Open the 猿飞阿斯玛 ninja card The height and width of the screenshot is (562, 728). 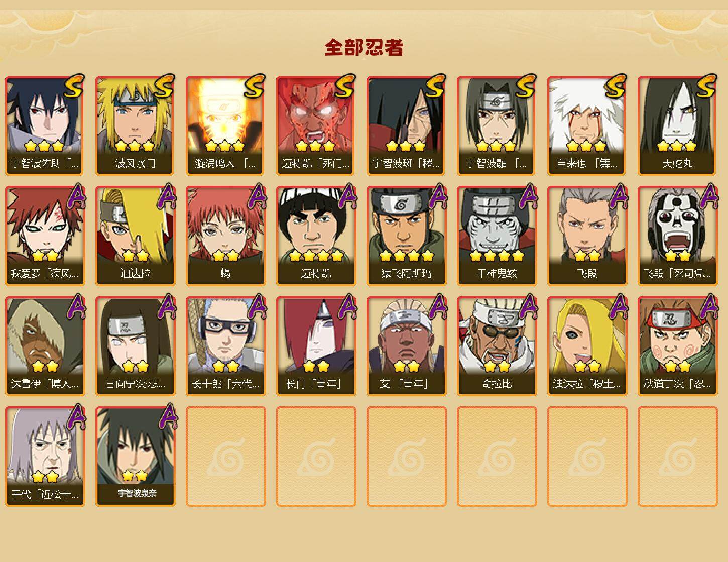(406, 236)
